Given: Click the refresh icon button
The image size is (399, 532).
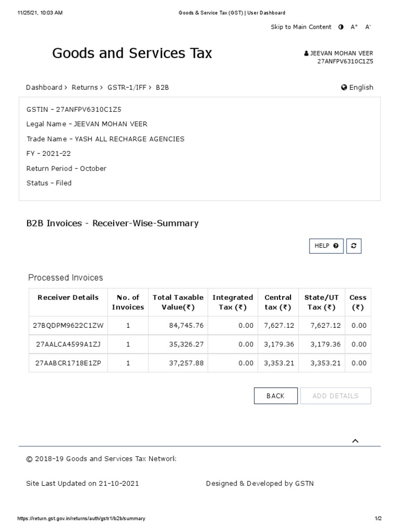Looking at the screenshot, I should [x=353, y=246].
